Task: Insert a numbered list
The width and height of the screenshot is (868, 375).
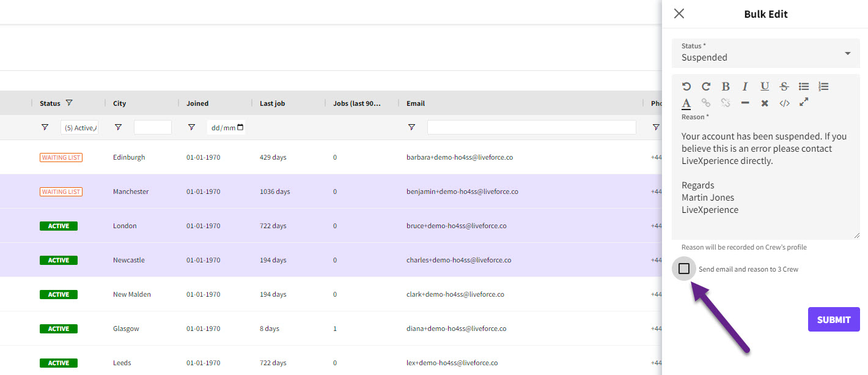Action: tap(823, 87)
